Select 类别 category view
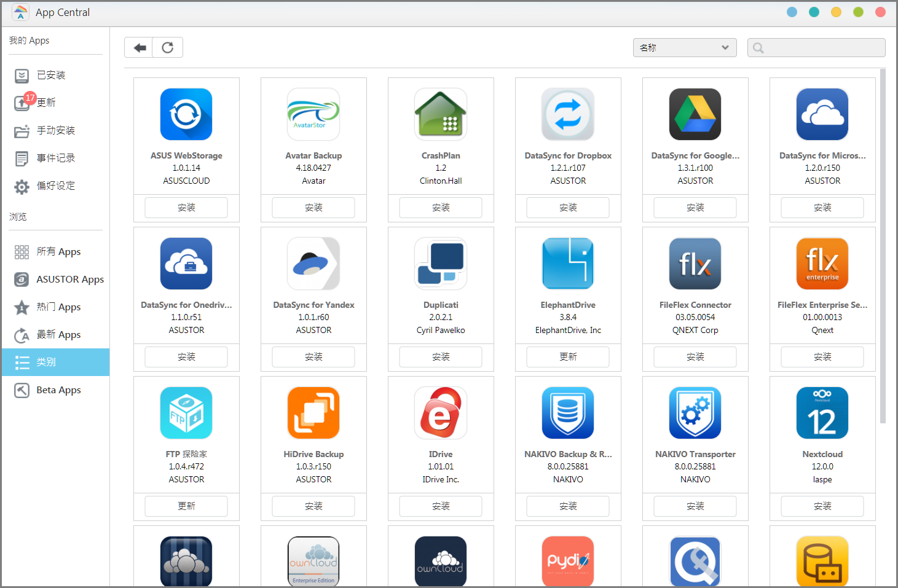Viewport: 898px width, 588px height. click(55, 362)
